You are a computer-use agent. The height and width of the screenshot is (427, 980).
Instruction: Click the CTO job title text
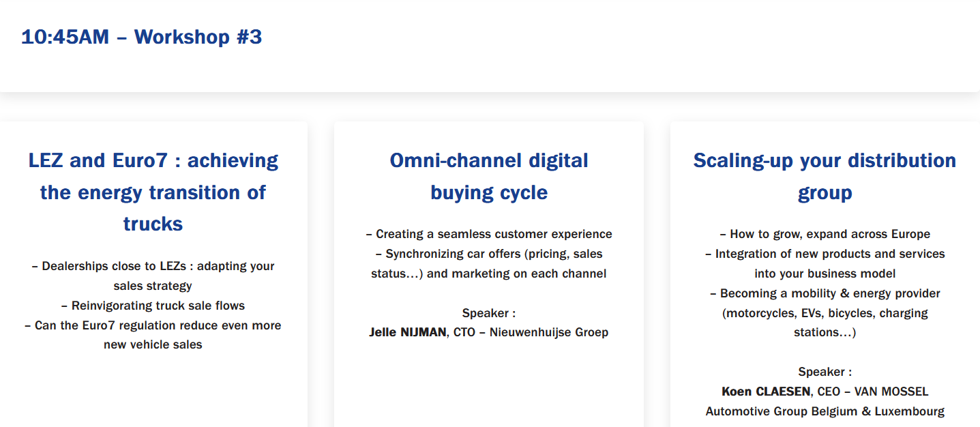tap(464, 333)
